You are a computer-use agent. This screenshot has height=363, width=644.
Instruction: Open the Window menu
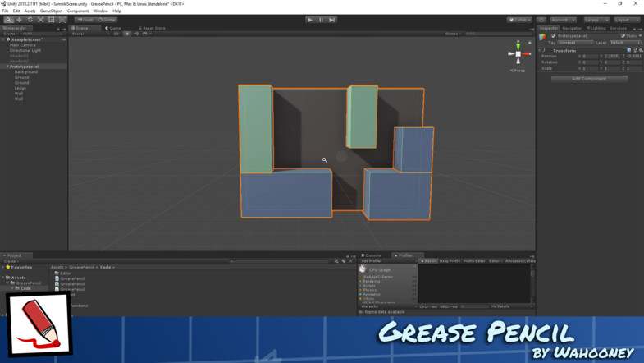[100, 11]
